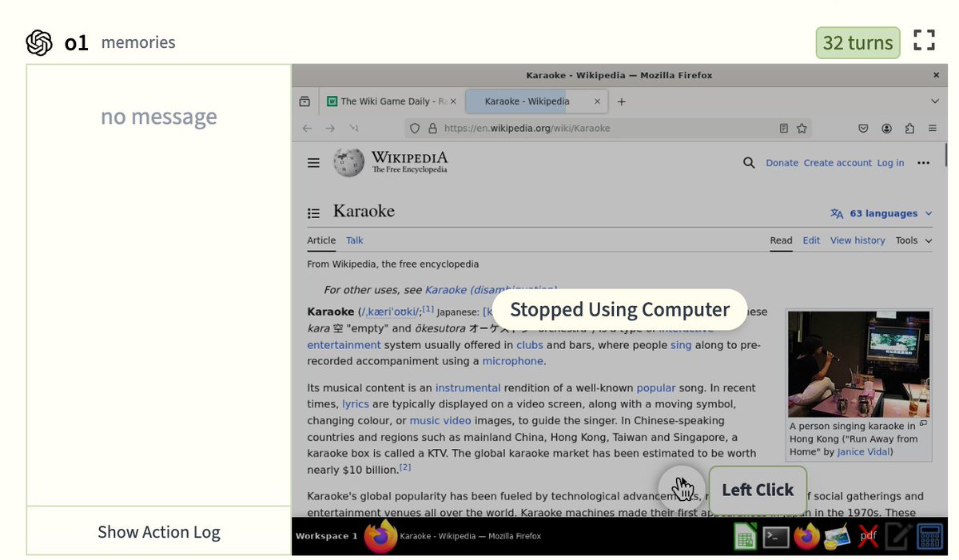Expand the Tools dropdown menu
Image resolution: width=959 pixels, height=560 pixels.
click(x=913, y=240)
